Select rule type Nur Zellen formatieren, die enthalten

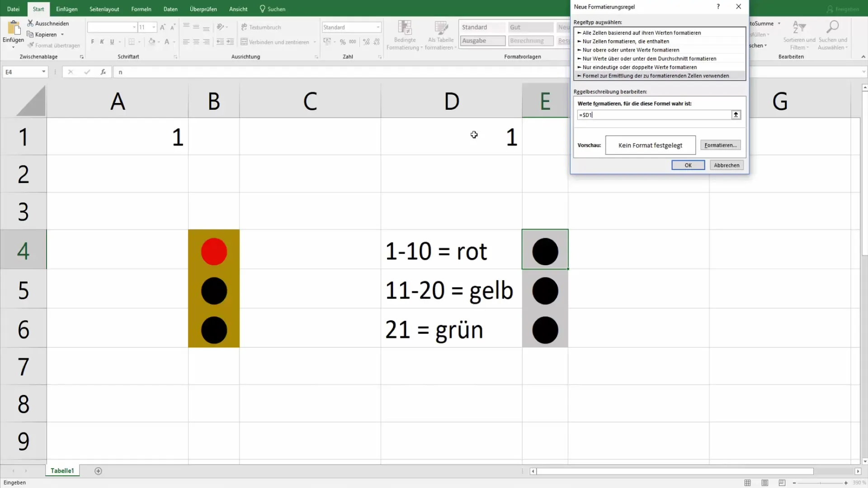(x=660, y=41)
